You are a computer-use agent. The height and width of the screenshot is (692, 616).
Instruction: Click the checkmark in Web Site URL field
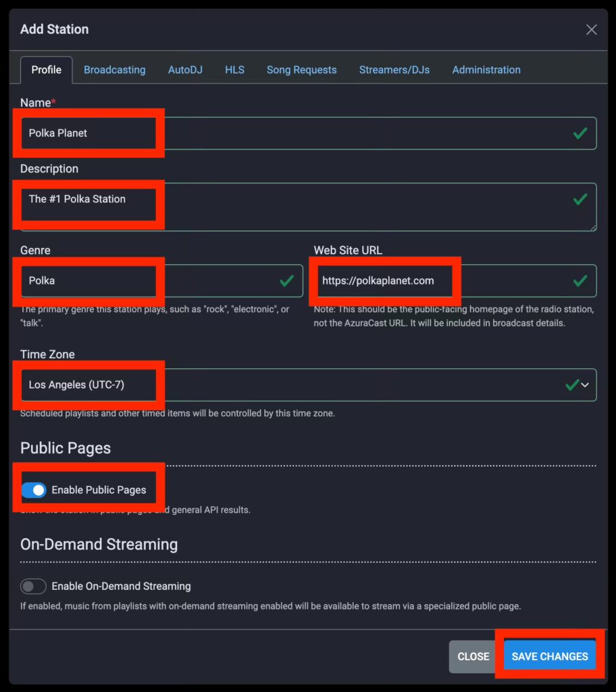(580, 280)
